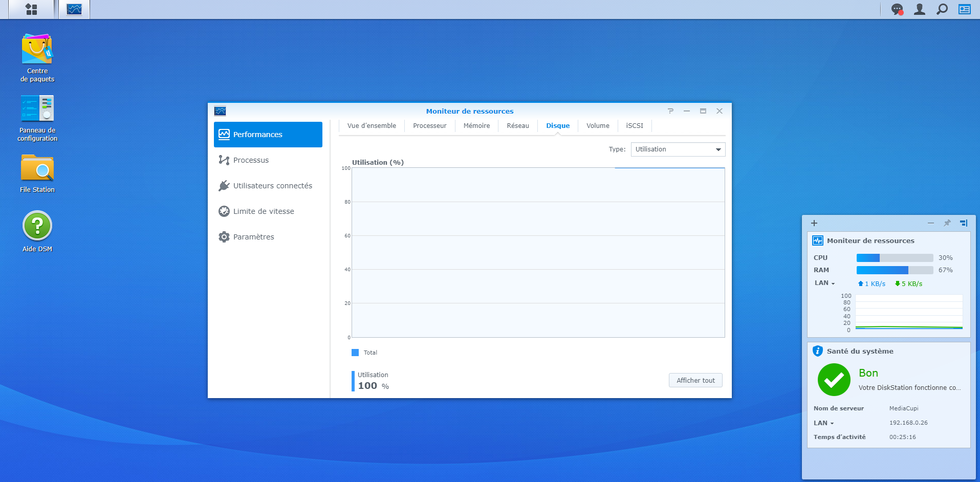Click the widget panel dock icon
Image resolution: width=980 pixels, height=482 pixels.
pyautogui.click(x=964, y=223)
